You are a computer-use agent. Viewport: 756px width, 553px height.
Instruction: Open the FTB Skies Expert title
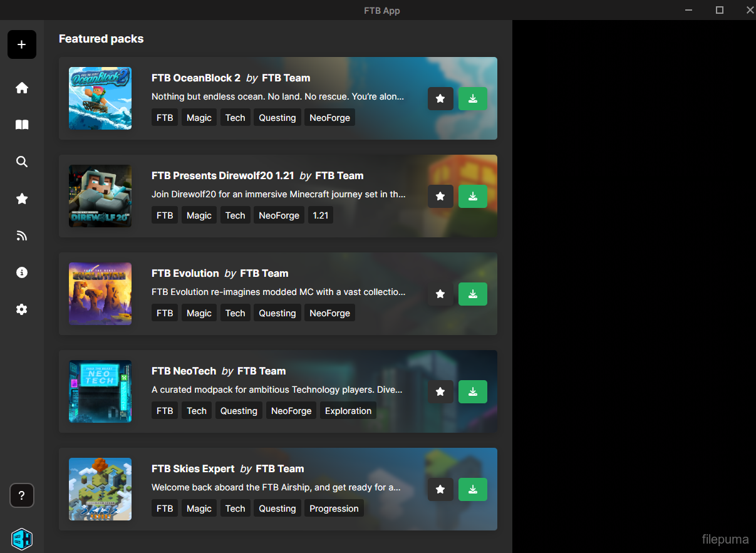click(x=193, y=468)
